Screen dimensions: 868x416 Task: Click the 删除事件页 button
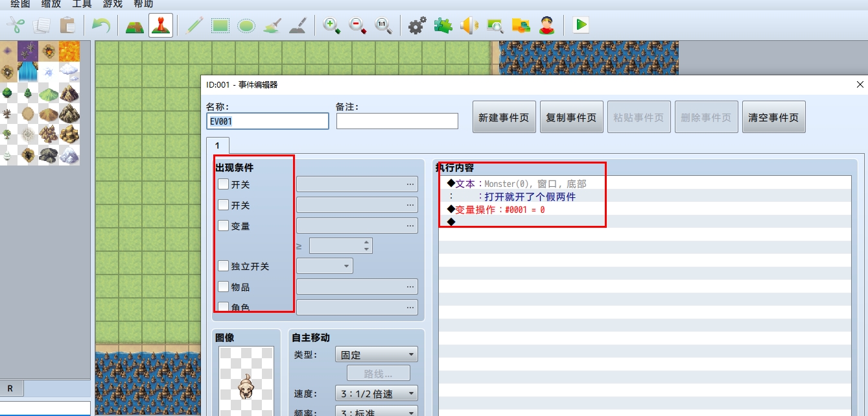[x=706, y=117]
